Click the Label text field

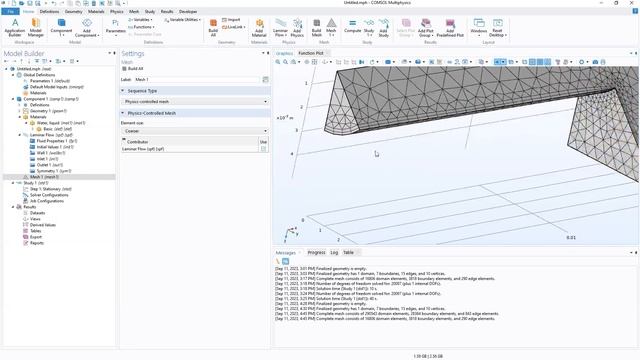coord(197,80)
